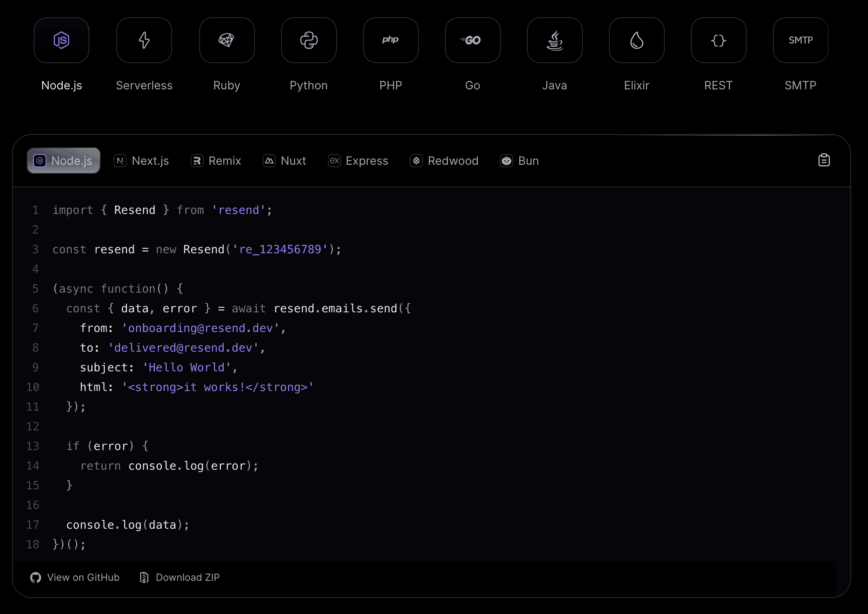Select the Elixir droplet icon
The height and width of the screenshot is (614, 868).
(x=637, y=40)
